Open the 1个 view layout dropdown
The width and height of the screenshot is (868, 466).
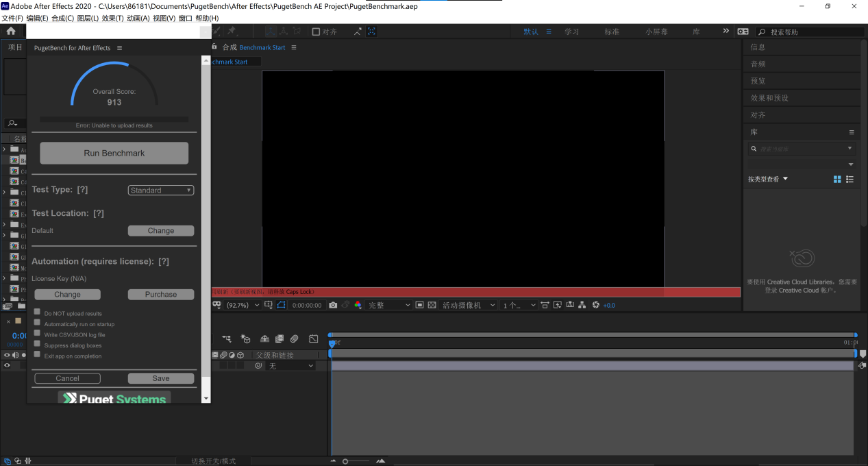pyautogui.click(x=519, y=305)
